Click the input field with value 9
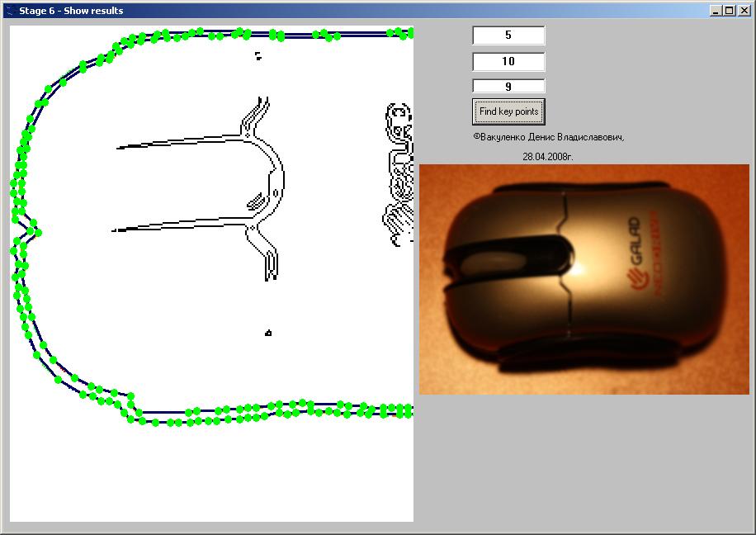Image resolution: width=756 pixels, height=535 pixels. (x=508, y=87)
